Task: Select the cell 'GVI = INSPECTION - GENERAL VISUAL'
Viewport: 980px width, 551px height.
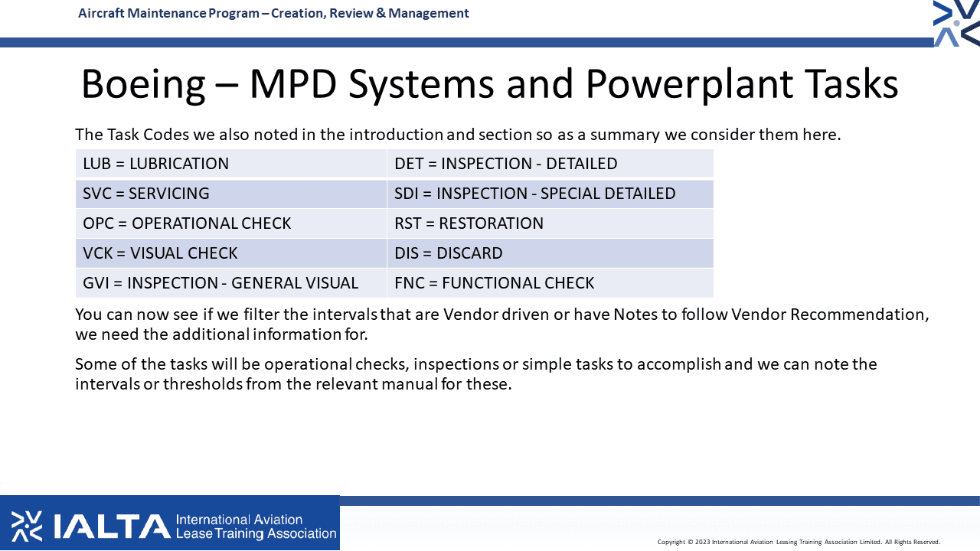Action: 231,283
